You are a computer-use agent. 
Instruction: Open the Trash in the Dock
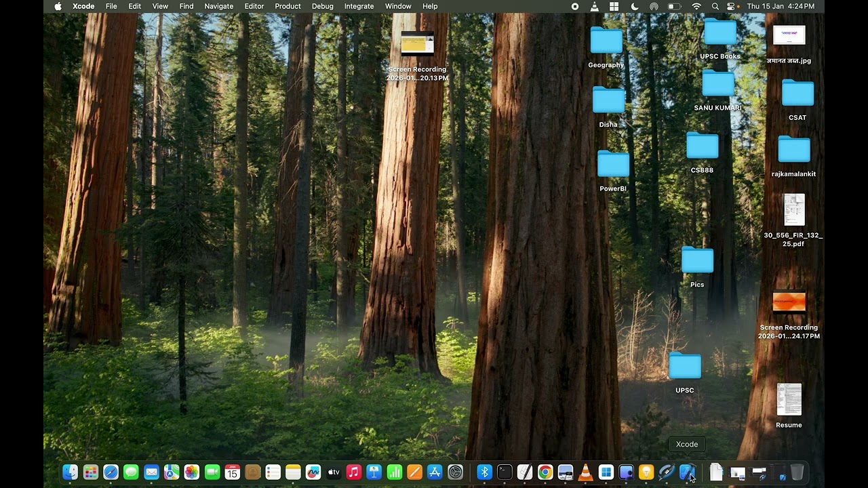tap(797, 472)
